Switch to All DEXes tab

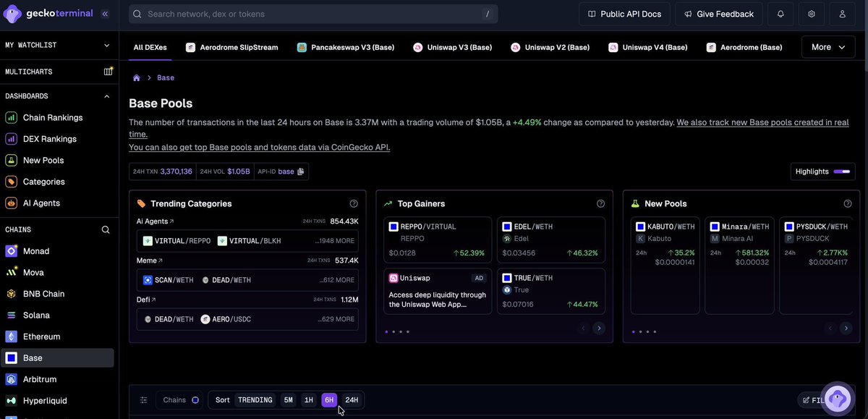(150, 47)
